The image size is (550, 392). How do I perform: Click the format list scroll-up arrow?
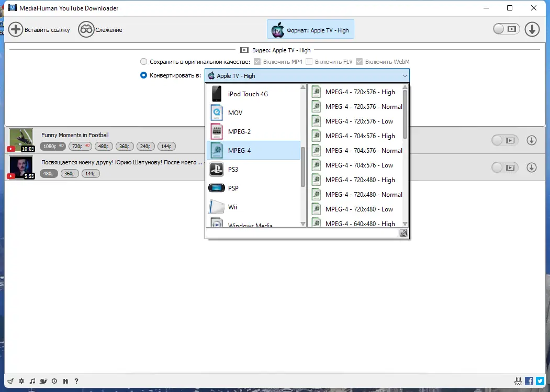(303, 87)
